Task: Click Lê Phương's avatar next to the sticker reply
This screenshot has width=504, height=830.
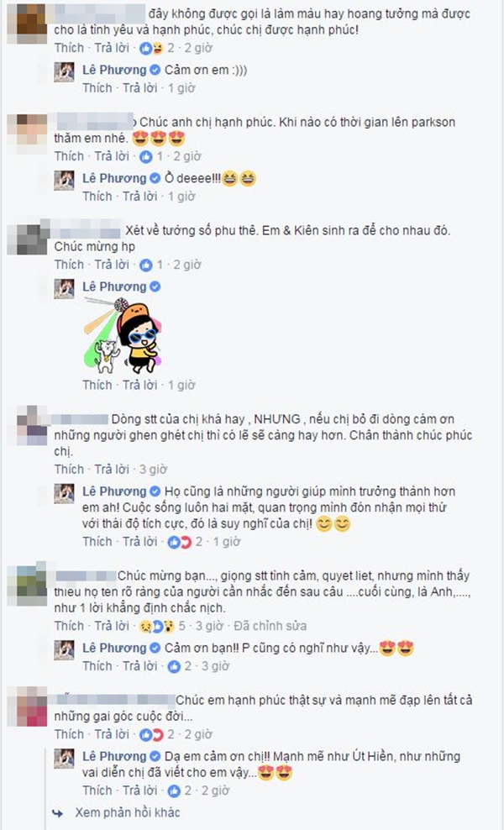Action: (x=65, y=288)
